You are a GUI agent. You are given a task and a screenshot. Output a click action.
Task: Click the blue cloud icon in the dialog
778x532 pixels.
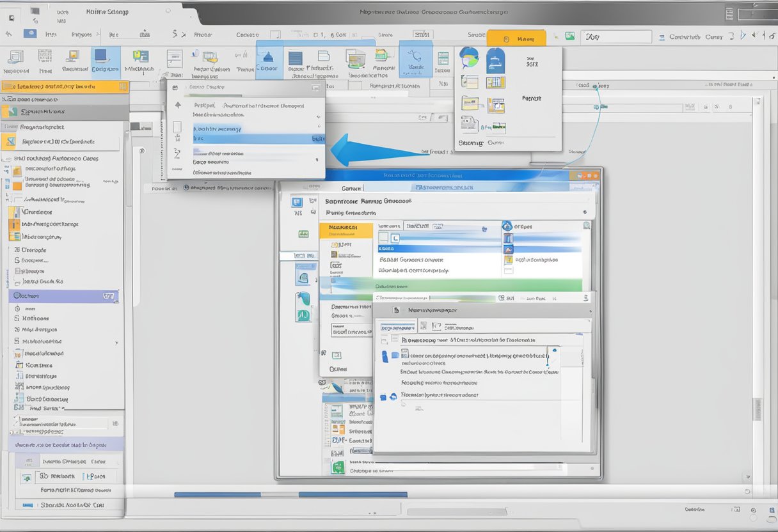click(507, 226)
